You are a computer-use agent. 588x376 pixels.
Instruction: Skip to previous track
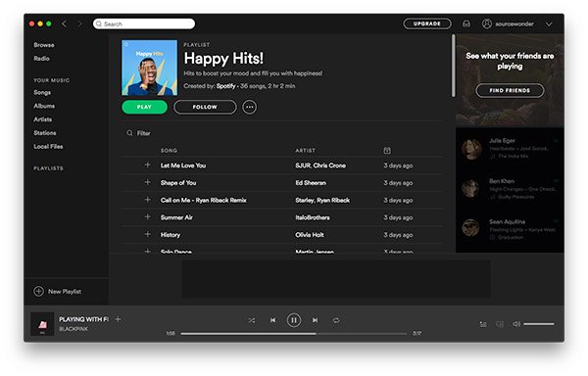[272, 320]
